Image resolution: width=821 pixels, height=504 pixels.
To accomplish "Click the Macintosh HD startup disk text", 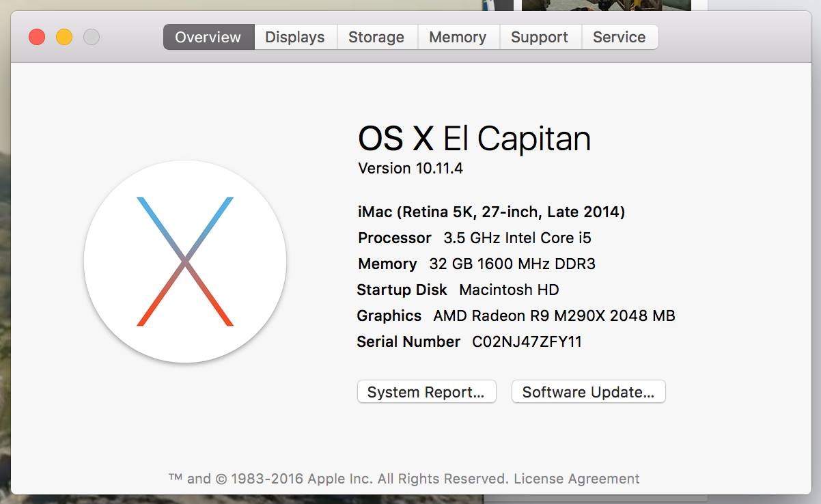I will tap(509, 290).
